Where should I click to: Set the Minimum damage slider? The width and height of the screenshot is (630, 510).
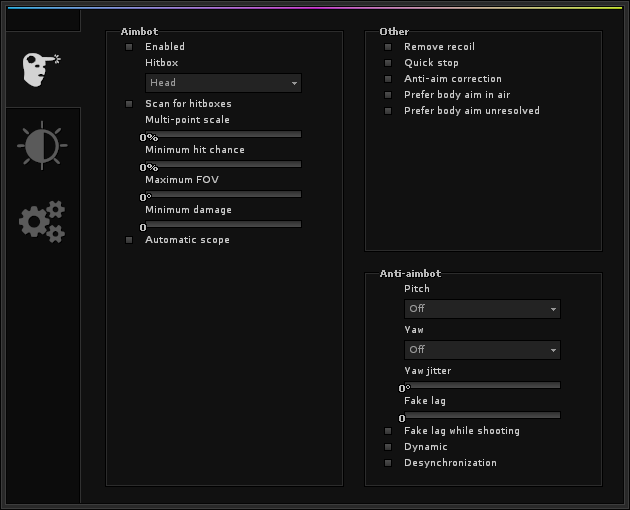click(223, 223)
